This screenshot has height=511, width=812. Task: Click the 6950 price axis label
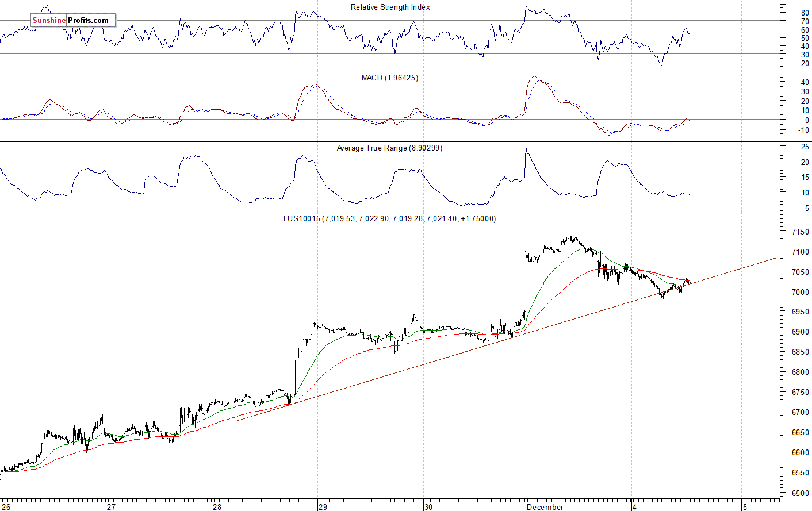pyautogui.click(x=800, y=312)
